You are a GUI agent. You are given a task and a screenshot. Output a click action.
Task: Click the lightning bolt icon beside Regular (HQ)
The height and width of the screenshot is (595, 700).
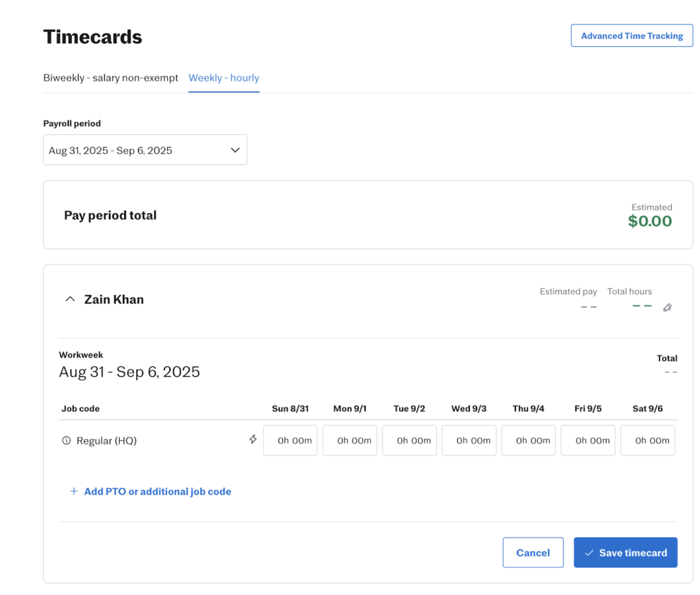point(253,439)
